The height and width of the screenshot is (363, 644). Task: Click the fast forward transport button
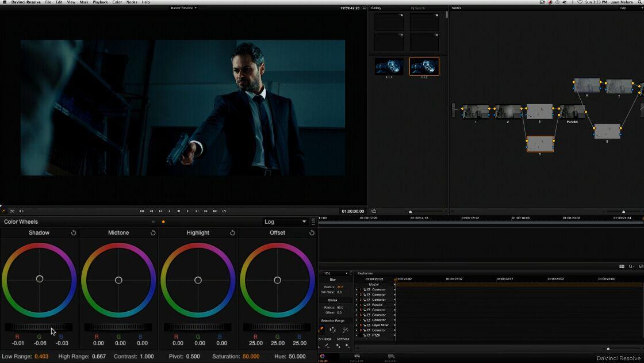point(206,211)
